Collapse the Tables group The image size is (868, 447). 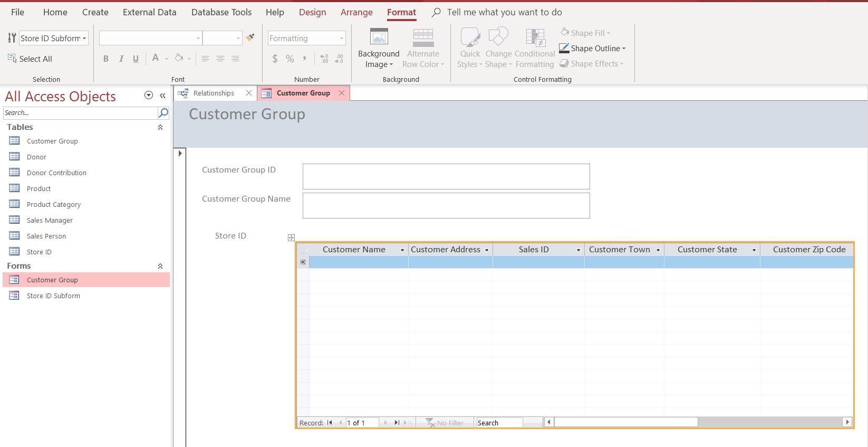(x=160, y=127)
